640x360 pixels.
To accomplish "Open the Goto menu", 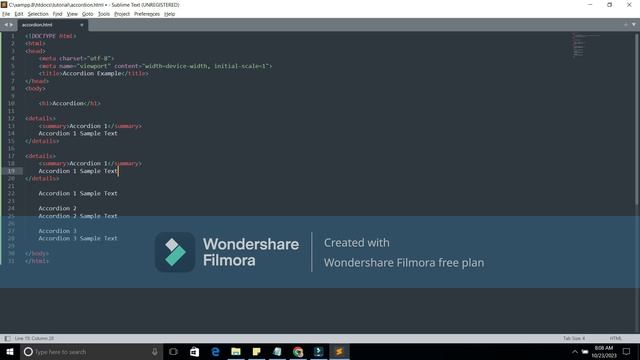I will [87, 14].
